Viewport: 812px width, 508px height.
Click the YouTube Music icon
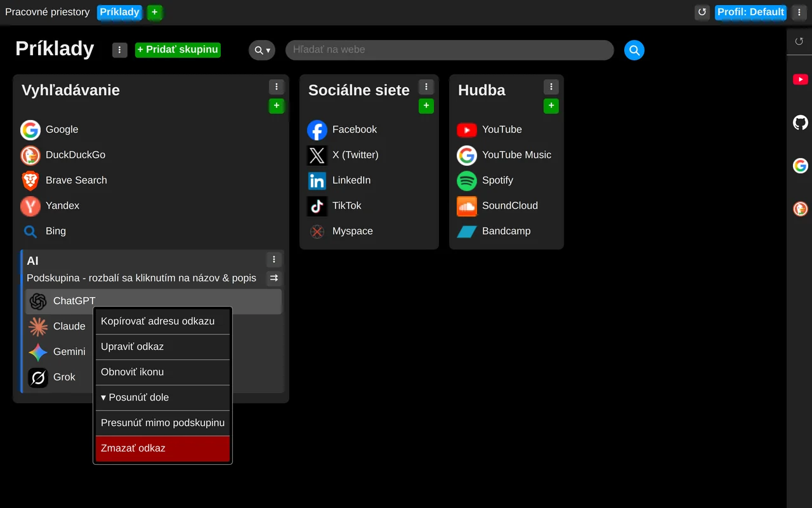[467, 155]
